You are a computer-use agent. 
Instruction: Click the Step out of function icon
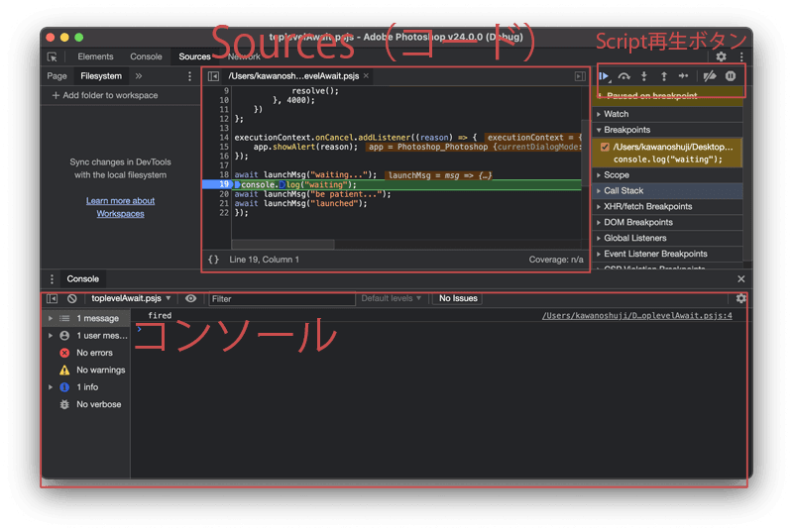point(664,76)
